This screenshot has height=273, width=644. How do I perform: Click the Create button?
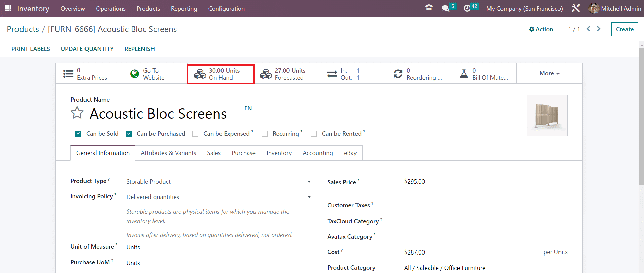[x=624, y=29]
